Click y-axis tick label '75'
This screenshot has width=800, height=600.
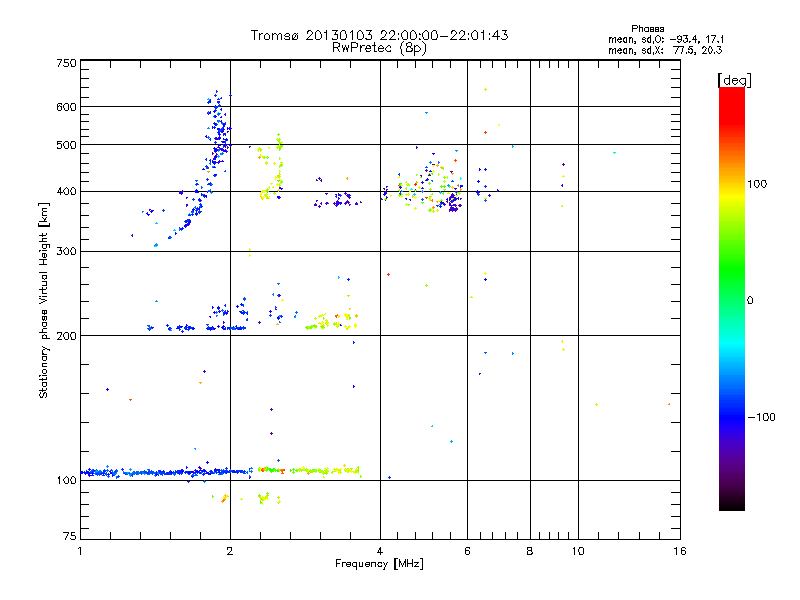[70, 536]
